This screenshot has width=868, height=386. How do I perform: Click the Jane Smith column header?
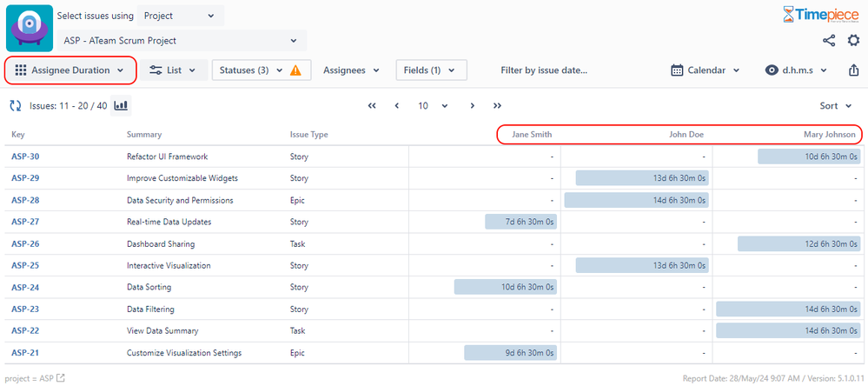pyautogui.click(x=532, y=135)
